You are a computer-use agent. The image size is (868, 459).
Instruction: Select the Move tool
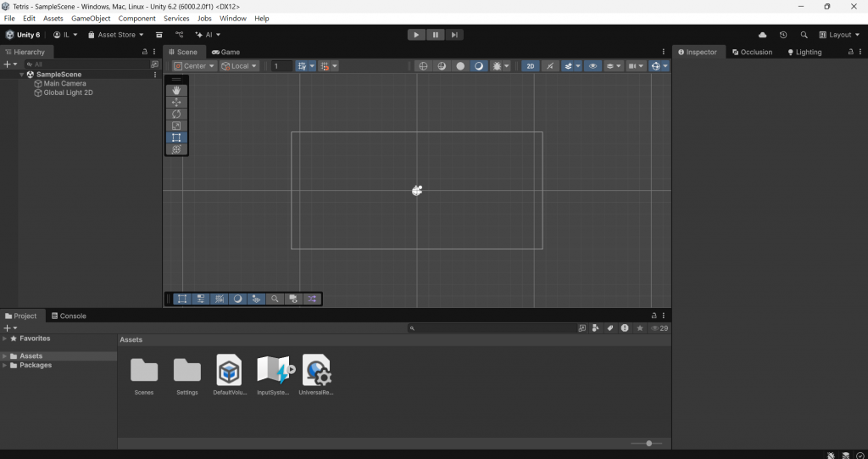(x=176, y=102)
